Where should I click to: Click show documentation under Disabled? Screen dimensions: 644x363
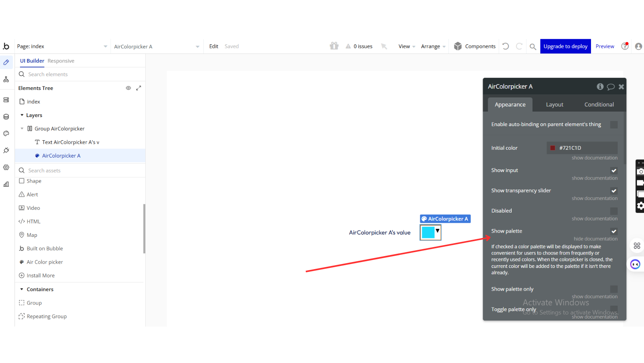coord(595,219)
